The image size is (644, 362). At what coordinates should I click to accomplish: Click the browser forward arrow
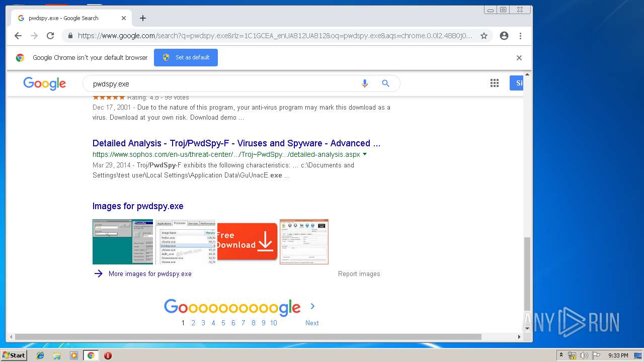tap(34, 36)
